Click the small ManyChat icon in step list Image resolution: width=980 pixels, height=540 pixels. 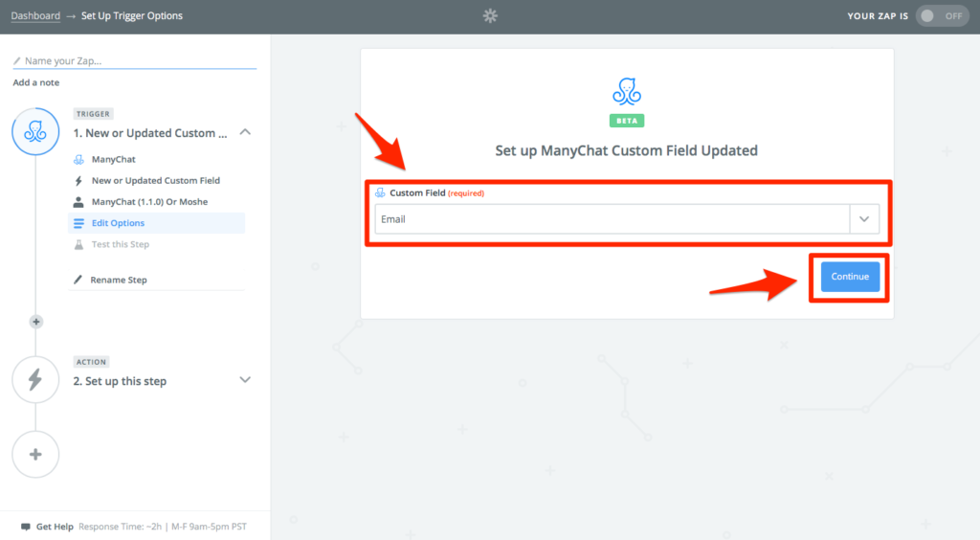point(78,159)
